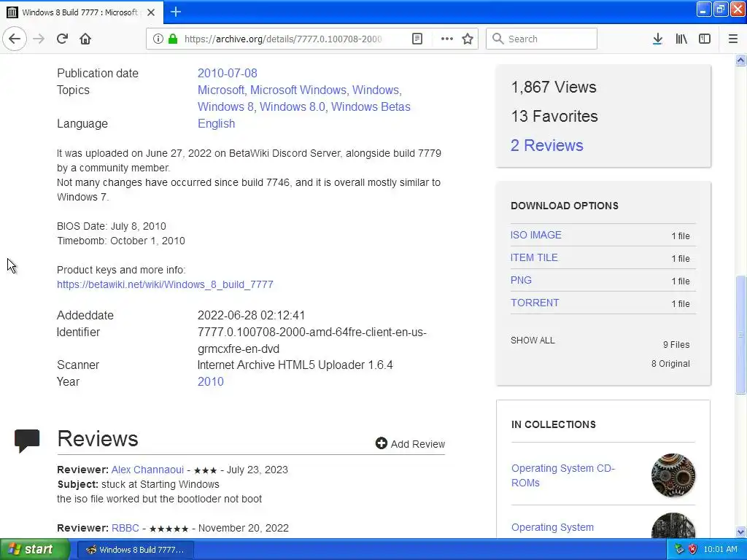
Task: Download the ITEM TILE option
Action: tap(534, 257)
